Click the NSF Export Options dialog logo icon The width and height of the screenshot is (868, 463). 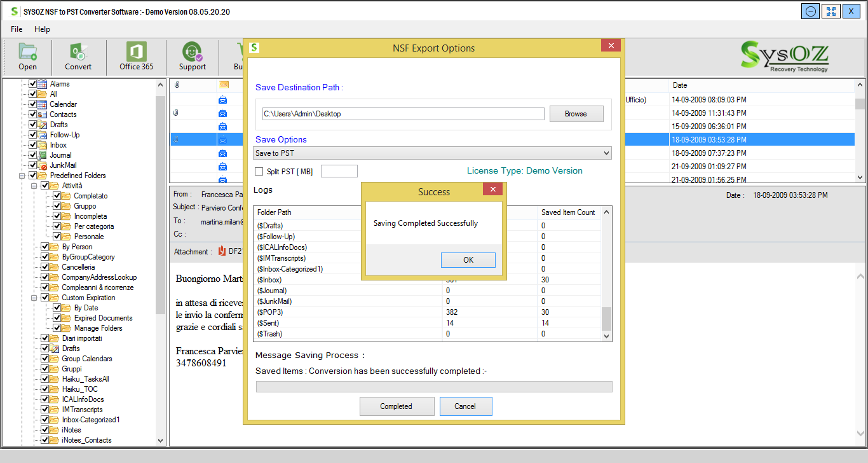point(254,48)
